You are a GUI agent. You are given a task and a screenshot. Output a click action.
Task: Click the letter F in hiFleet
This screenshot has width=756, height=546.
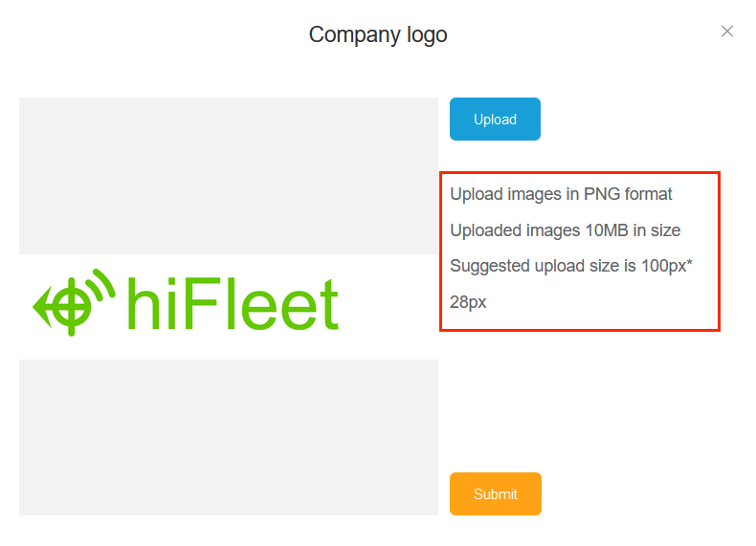click(x=200, y=304)
